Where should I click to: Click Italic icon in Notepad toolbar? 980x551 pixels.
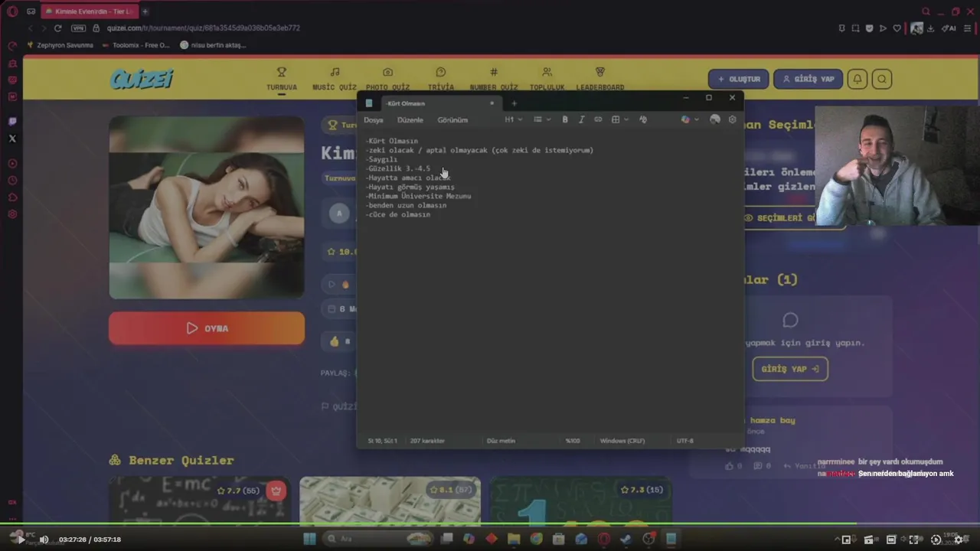tap(581, 119)
